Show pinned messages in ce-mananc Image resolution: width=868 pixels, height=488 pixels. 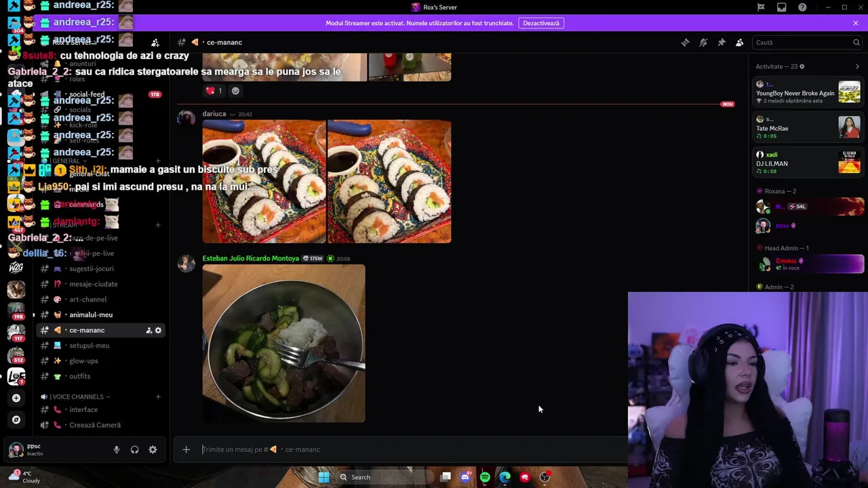pos(722,42)
